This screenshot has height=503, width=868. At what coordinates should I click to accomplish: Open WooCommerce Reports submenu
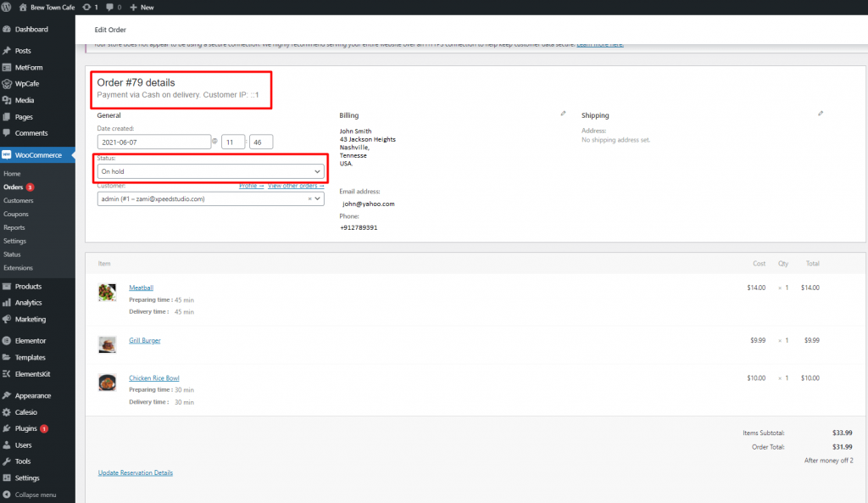[14, 227]
